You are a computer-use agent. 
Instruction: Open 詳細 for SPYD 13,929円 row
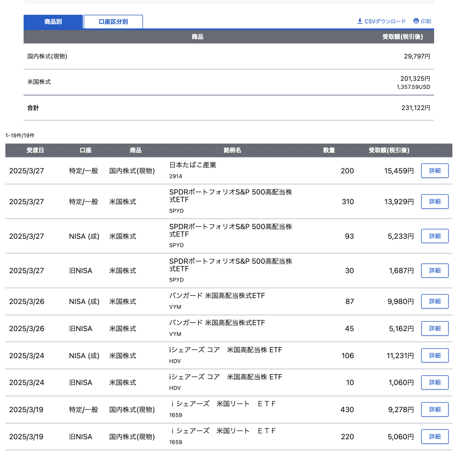coord(435,202)
